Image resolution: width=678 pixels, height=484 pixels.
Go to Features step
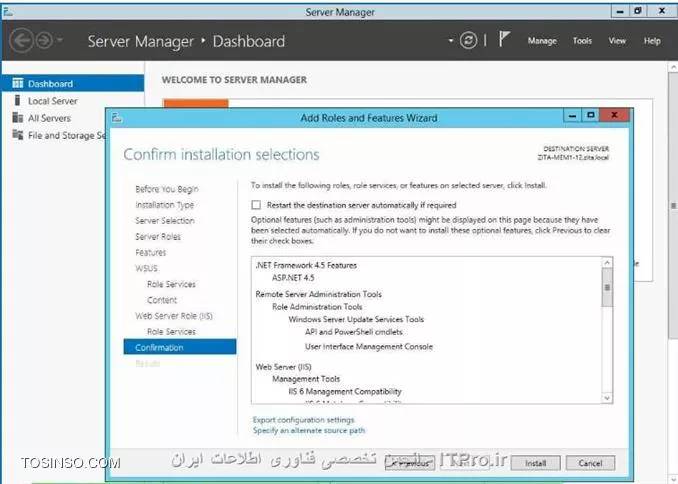150,252
